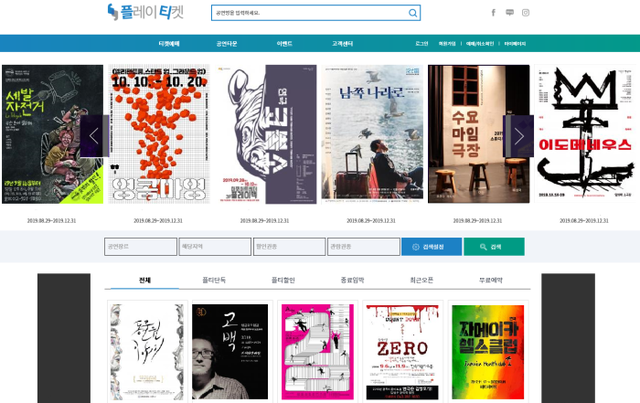This screenshot has width=640, height=403.
Task: Click the blog speech-bubble icon in the header
Action: point(509,13)
